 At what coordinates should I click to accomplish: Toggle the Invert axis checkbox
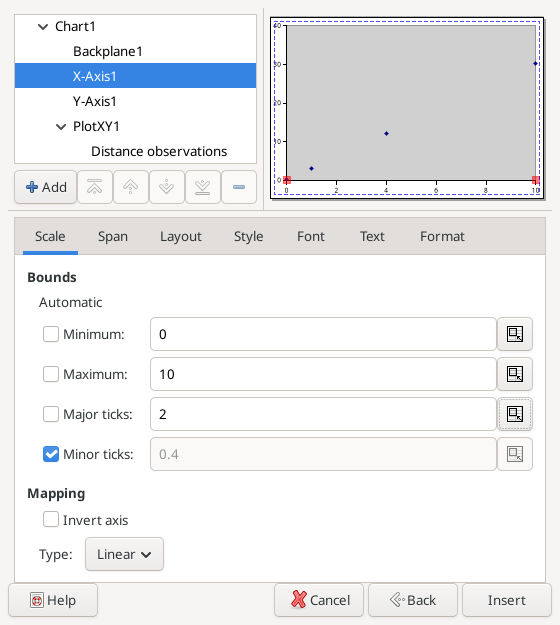51,520
